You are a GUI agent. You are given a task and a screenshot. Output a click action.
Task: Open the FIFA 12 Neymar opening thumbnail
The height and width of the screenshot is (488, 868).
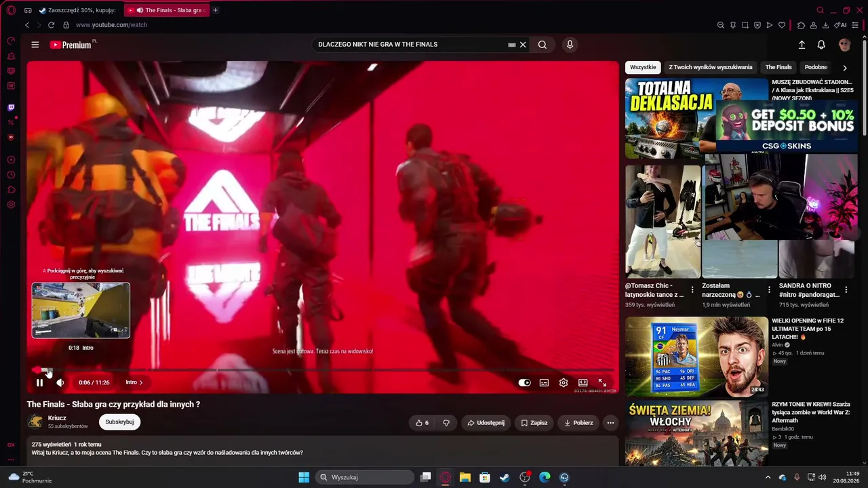pos(696,357)
